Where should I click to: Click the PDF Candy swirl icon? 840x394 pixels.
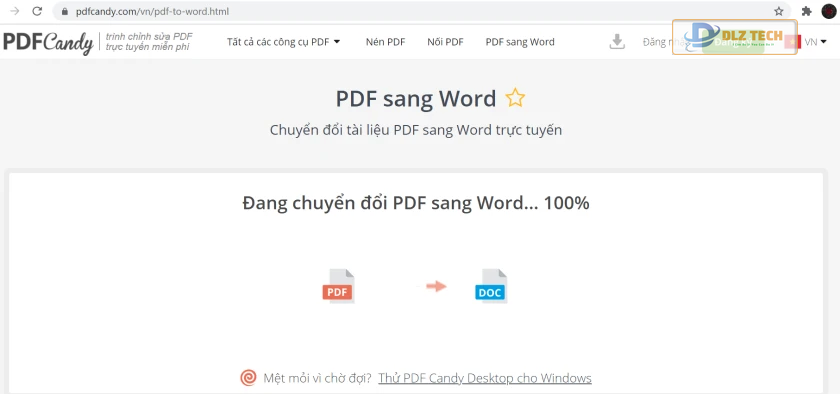point(248,378)
